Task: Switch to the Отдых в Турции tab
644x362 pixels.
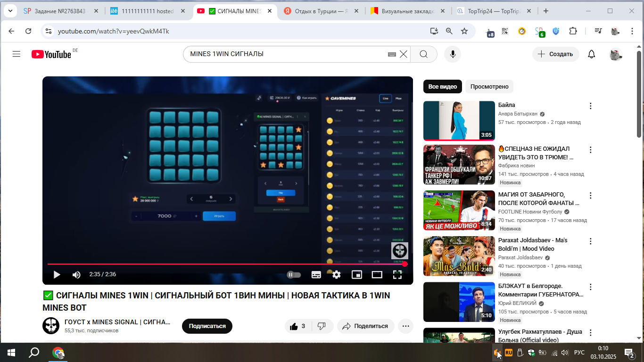Action: point(322,11)
